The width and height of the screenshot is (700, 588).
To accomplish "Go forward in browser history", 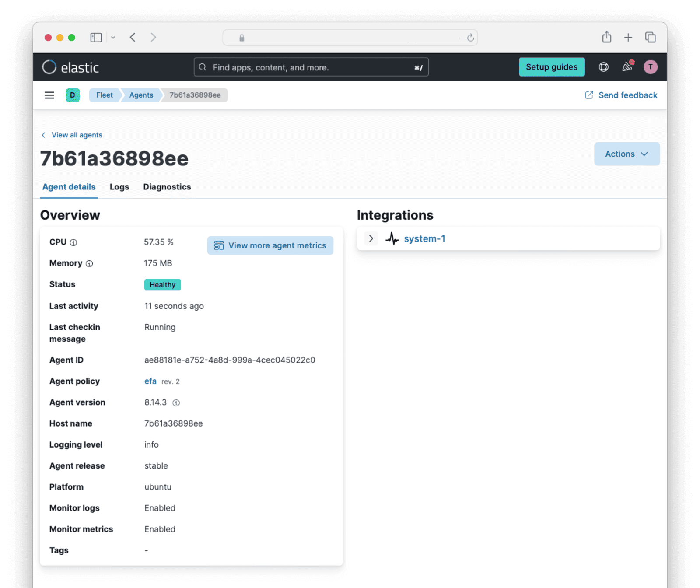I will [x=153, y=38].
